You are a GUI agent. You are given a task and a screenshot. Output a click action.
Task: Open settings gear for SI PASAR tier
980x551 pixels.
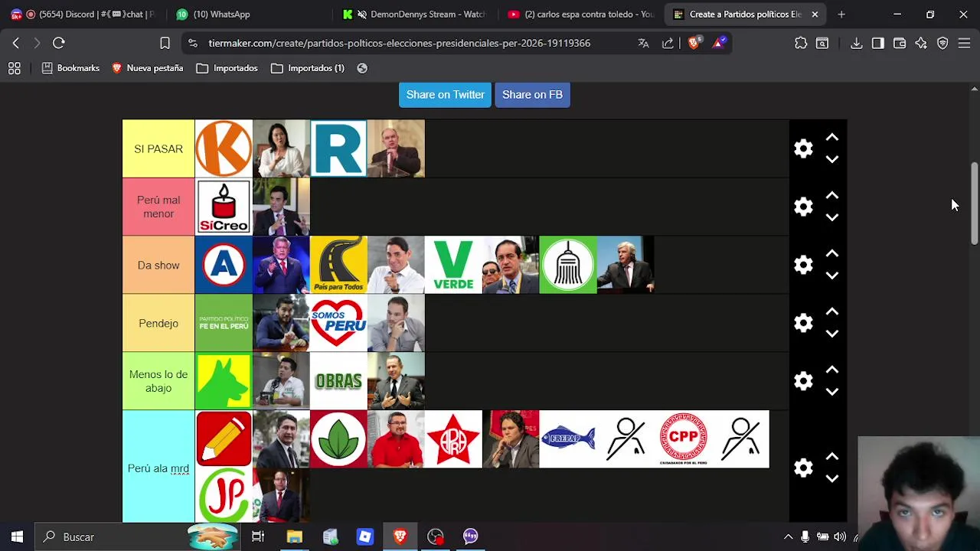pos(803,148)
